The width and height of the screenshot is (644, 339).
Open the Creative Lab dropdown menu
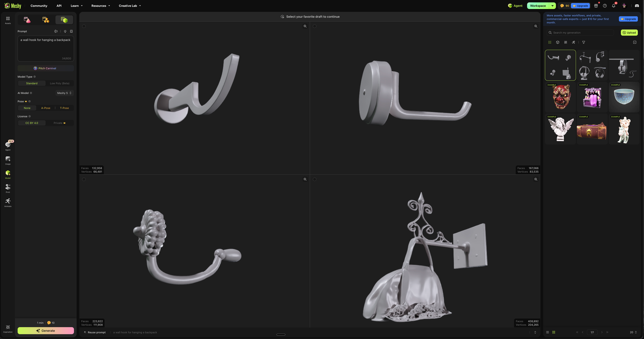coord(130,6)
